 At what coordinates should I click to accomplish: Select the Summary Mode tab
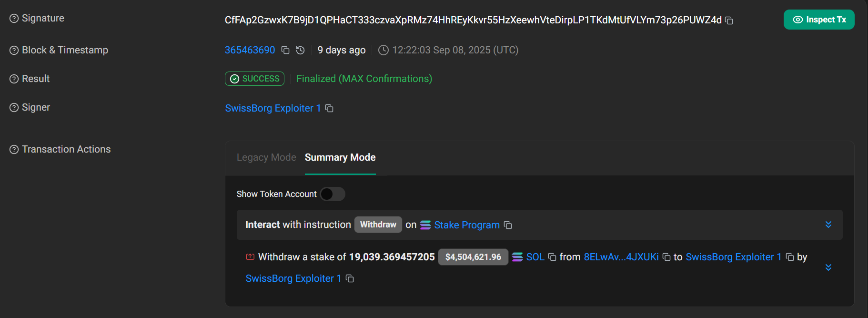(x=340, y=157)
